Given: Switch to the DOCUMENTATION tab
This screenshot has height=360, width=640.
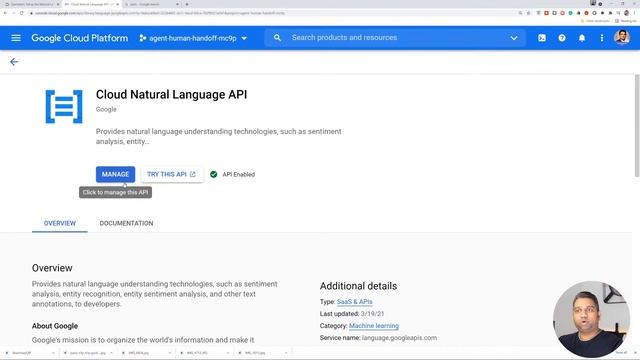Looking at the screenshot, I should pyautogui.click(x=127, y=223).
